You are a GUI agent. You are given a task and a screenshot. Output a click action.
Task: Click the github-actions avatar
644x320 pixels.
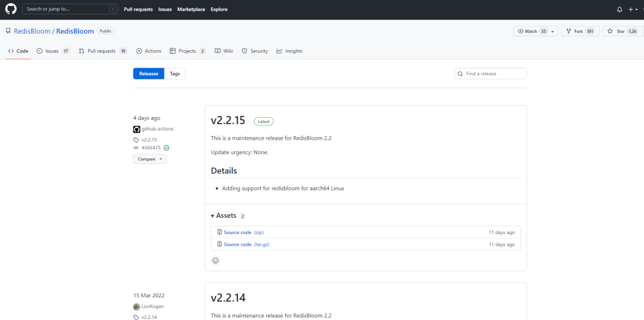pos(137,129)
